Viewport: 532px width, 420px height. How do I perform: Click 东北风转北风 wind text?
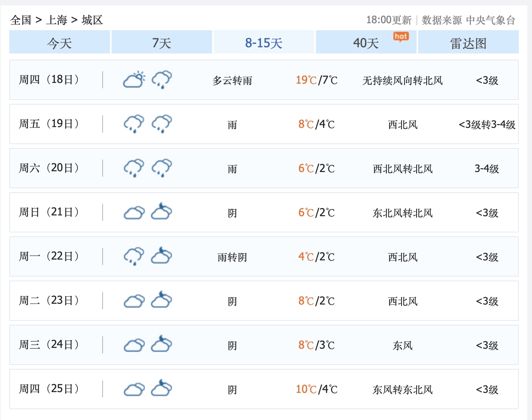[403, 213]
